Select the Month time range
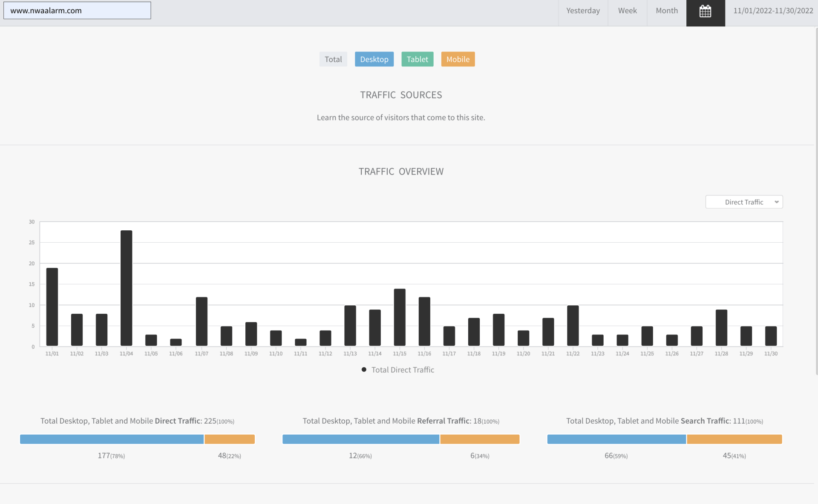 666,11
